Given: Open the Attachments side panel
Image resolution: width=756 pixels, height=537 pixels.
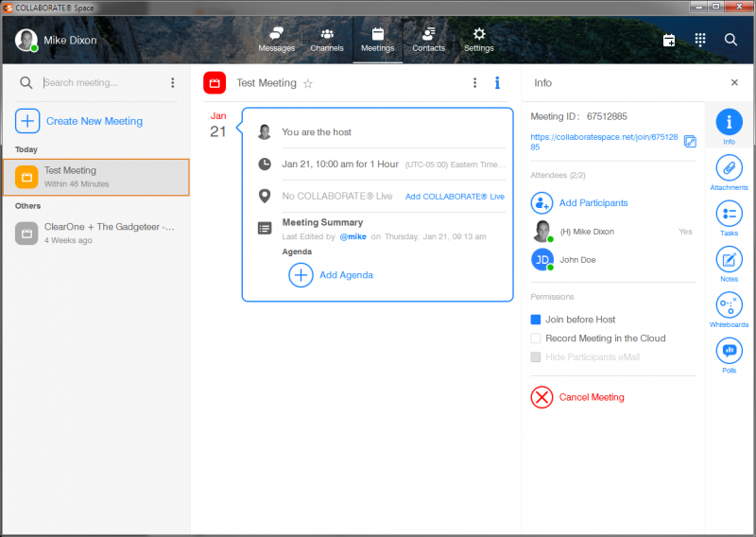Looking at the screenshot, I should pos(729,172).
